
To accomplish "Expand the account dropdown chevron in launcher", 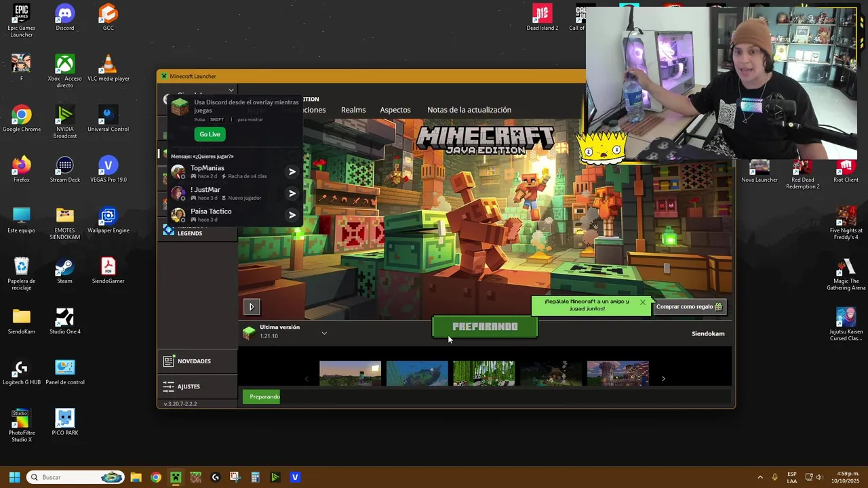I will (x=231, y=90).
